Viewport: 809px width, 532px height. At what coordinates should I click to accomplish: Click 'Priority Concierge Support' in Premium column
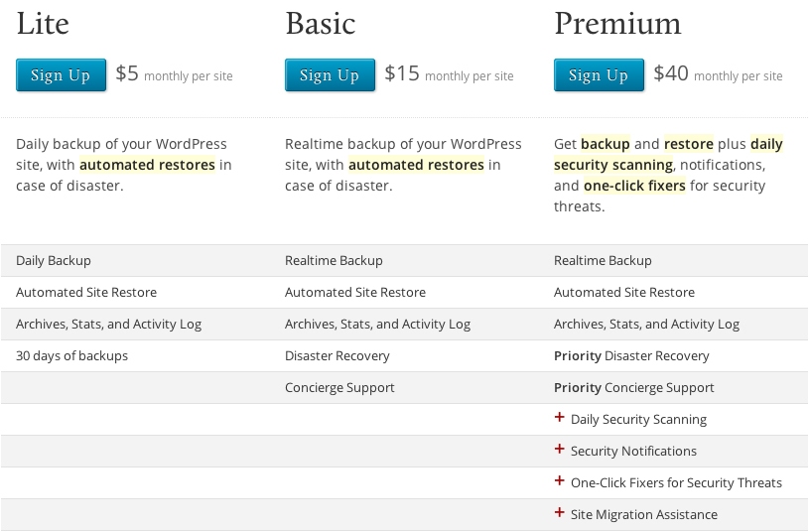click(634, 387)
